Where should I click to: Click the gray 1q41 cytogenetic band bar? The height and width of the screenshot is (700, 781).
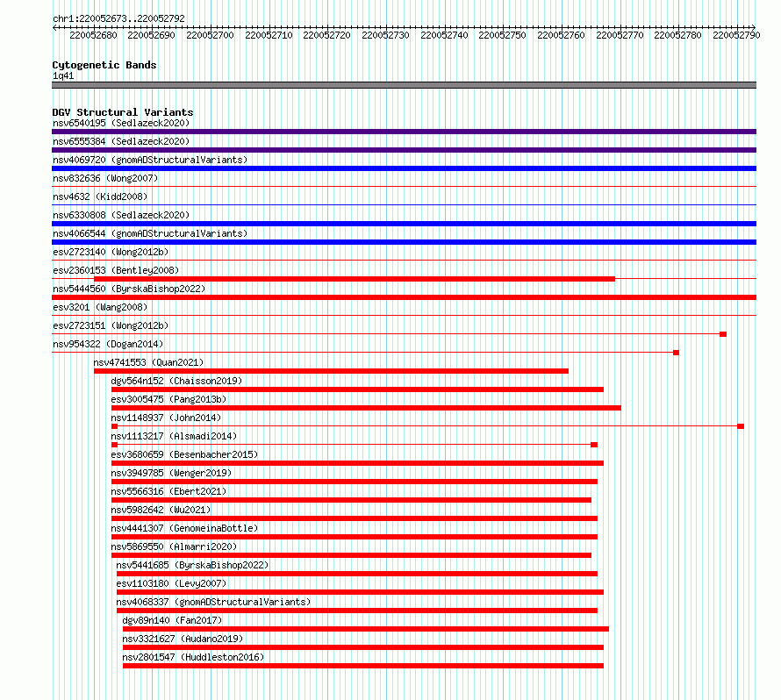404,85
